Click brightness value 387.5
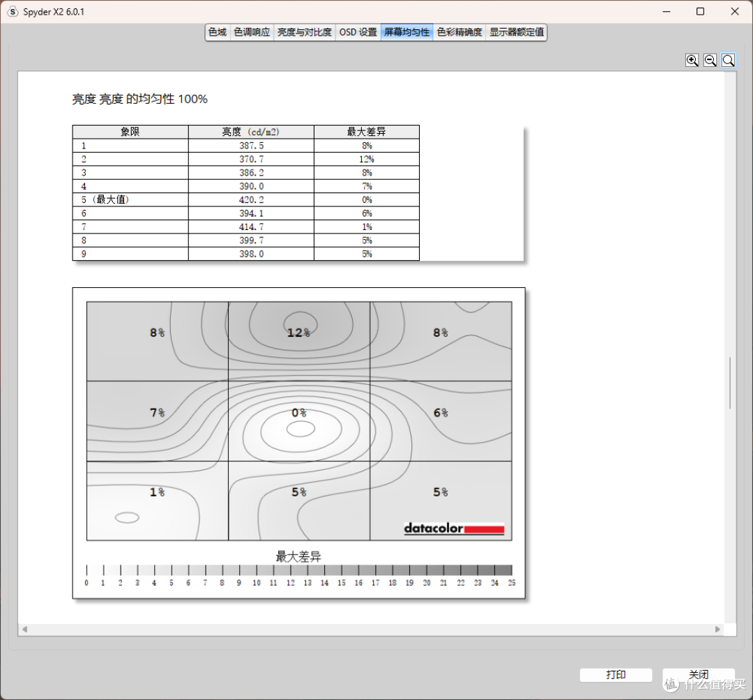 [x=251, y=146]
